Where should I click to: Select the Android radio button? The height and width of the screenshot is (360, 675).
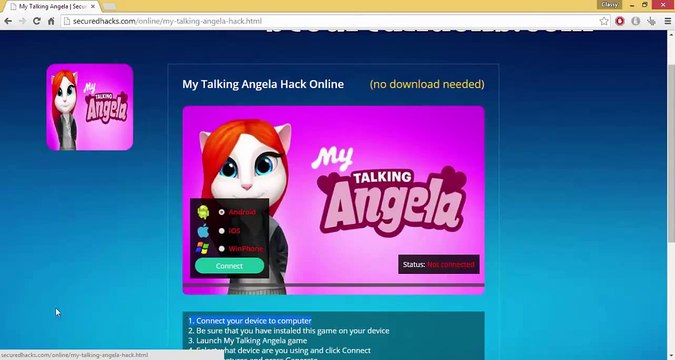tap(221, 212)
